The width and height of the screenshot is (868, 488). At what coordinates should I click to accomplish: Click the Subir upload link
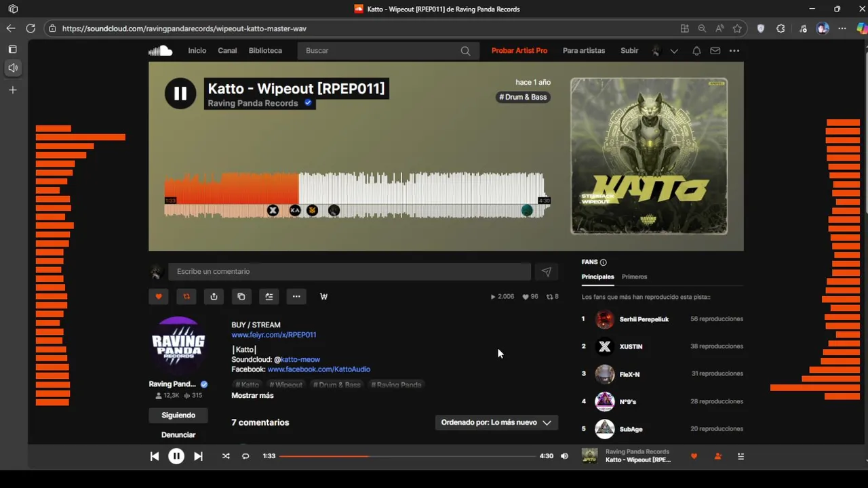[629, 51]
